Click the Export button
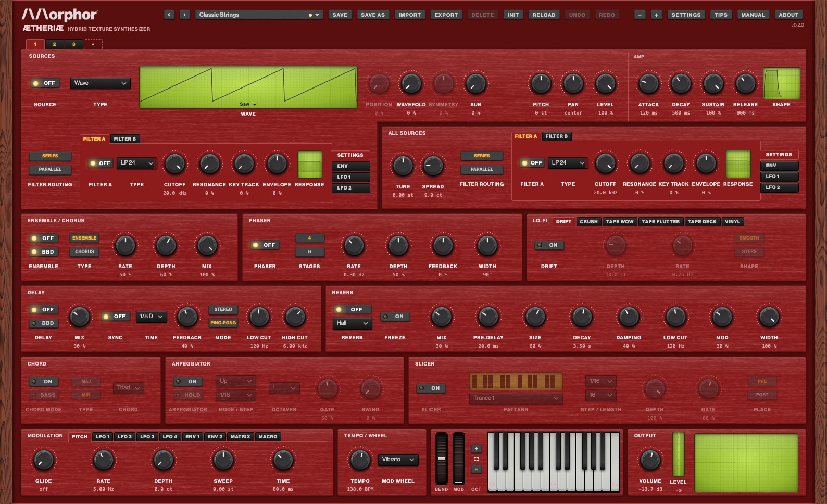This screenshot has width=827, height=504. pyautogui.click(x=446, y=15)
